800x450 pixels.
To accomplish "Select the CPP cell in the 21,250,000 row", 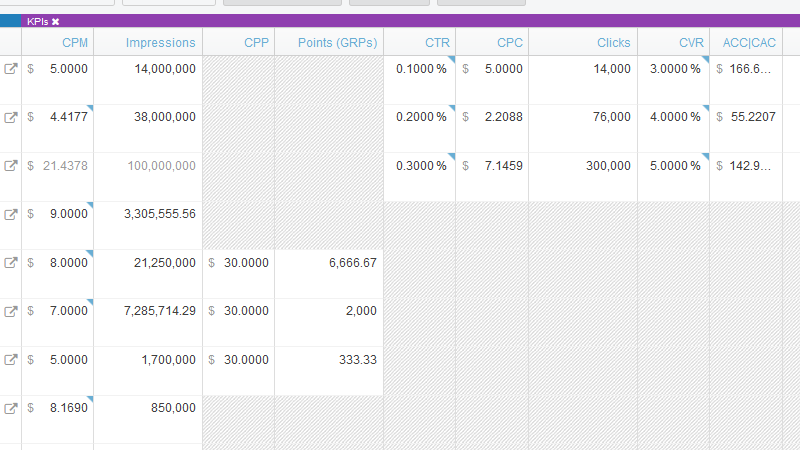I will click(x=239, y=274).
